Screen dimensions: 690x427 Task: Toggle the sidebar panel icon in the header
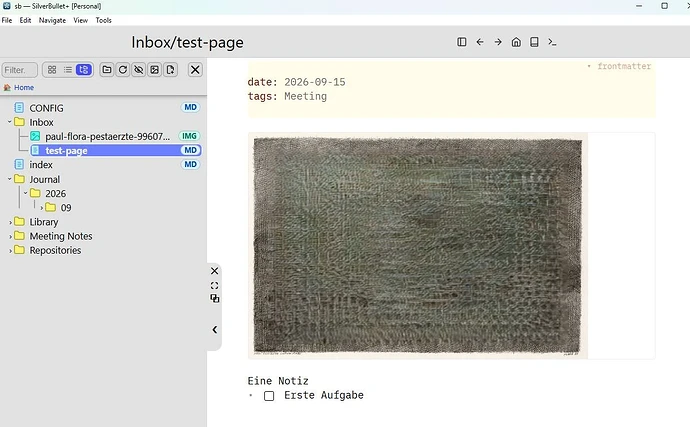[x=462, y=42]
